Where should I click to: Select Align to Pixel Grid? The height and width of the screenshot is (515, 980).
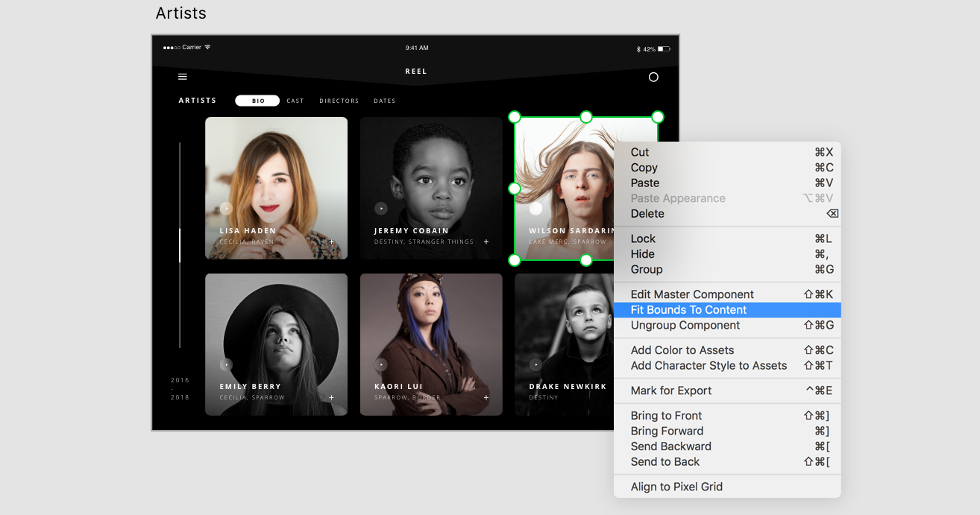click(727, 487)
